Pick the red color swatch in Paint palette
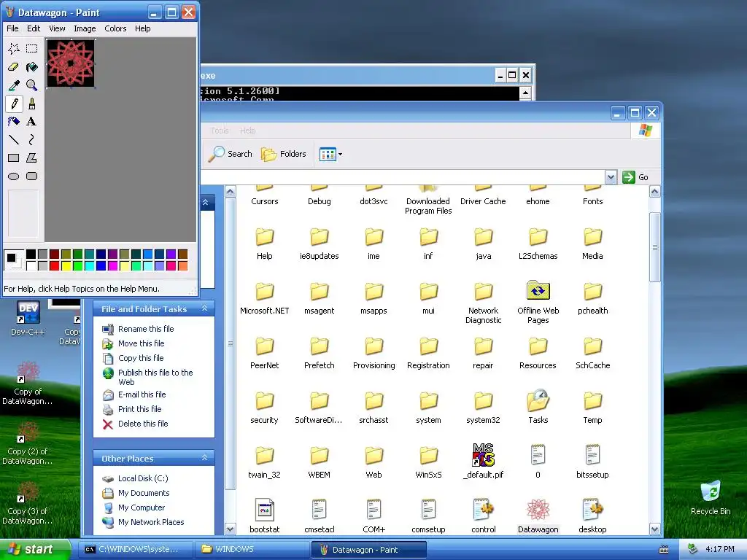 point(54,265)
